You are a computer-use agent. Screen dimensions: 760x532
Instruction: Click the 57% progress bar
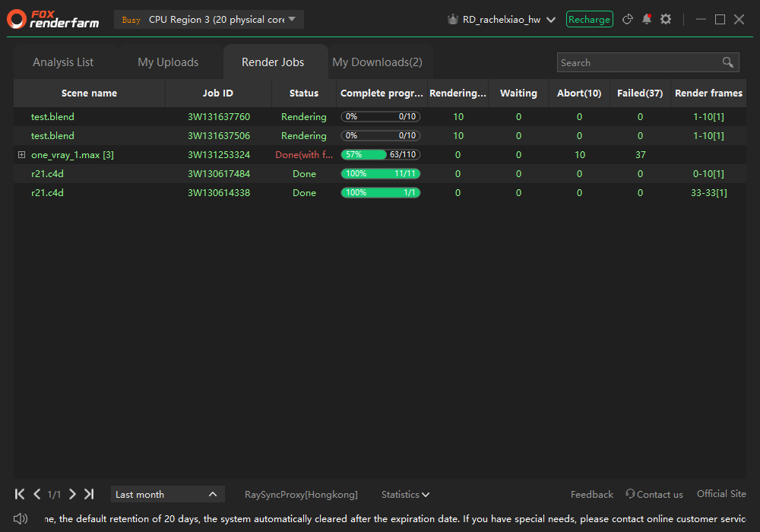tap(381, 154)
